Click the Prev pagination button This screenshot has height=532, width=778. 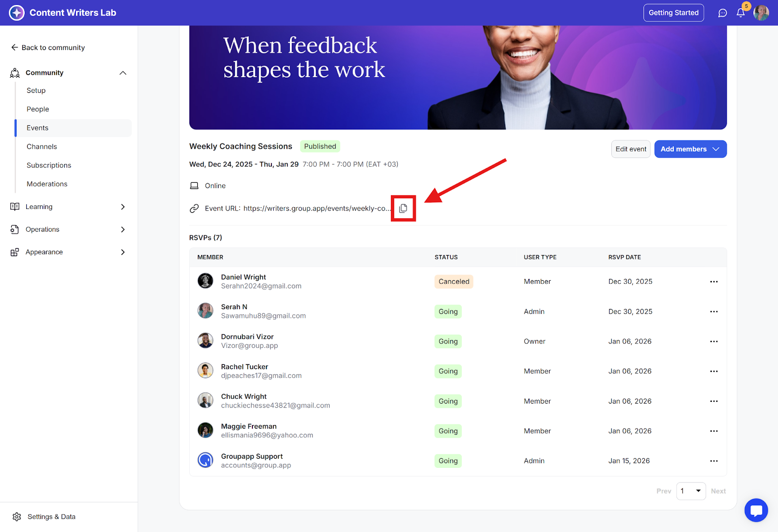(664, 491)
